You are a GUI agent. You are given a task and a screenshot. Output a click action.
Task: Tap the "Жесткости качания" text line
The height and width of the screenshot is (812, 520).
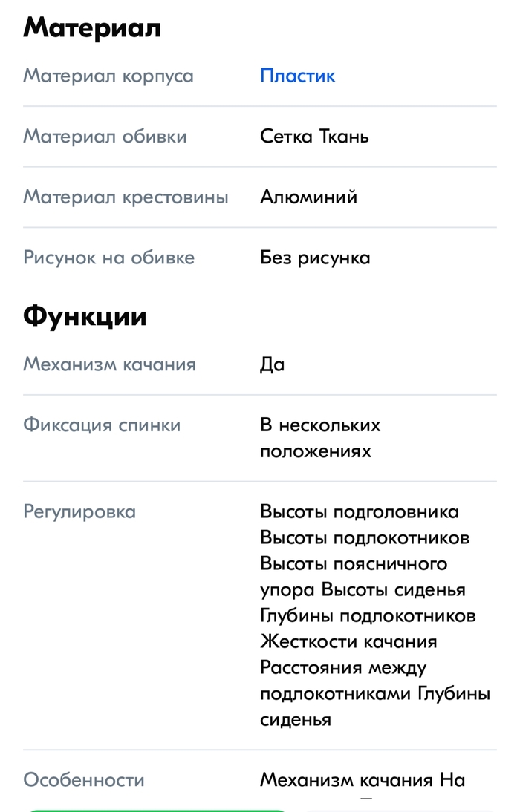pos(348,641)
